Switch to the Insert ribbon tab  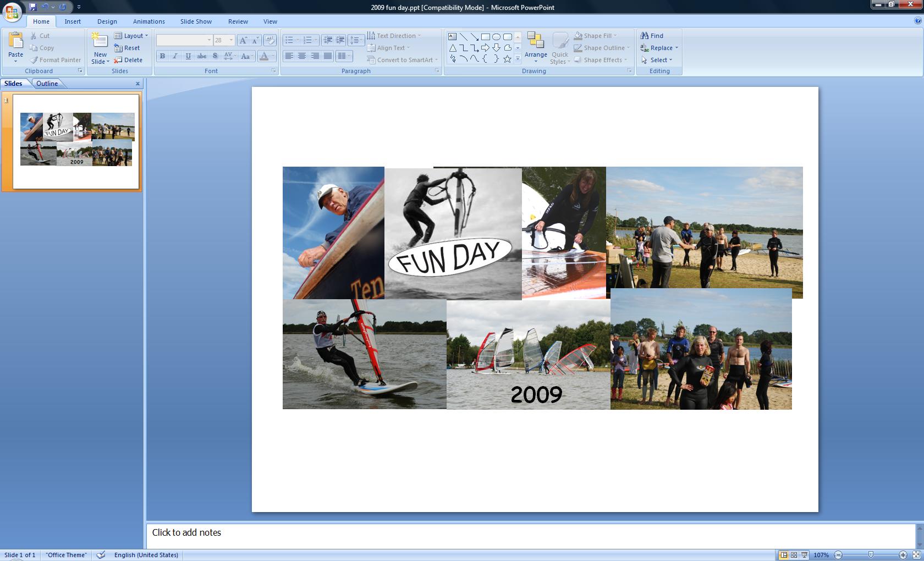point(73,21)
